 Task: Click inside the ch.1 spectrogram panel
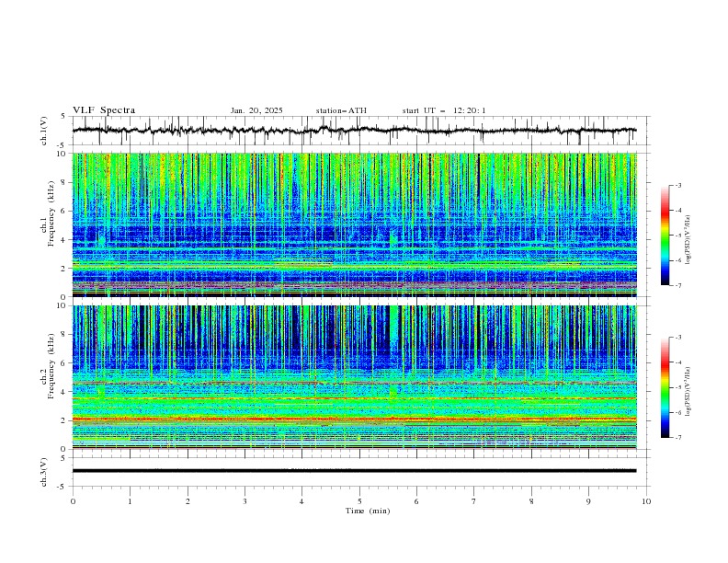[x=354, y=224]
